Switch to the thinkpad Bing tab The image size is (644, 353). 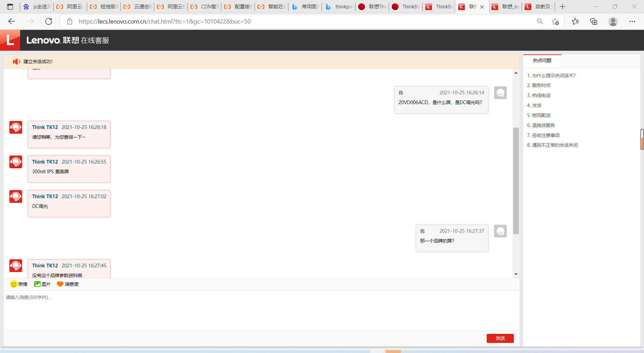coord(339,7)
